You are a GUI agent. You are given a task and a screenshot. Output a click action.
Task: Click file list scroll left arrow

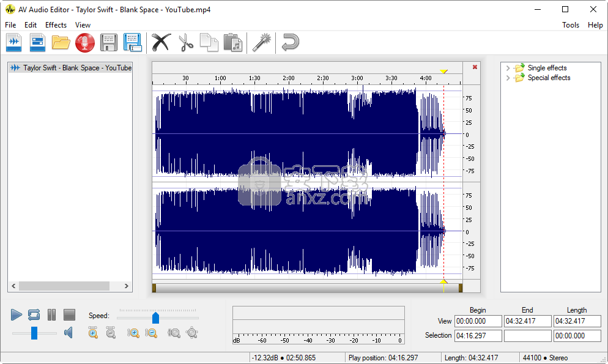(x=13, y=286)
